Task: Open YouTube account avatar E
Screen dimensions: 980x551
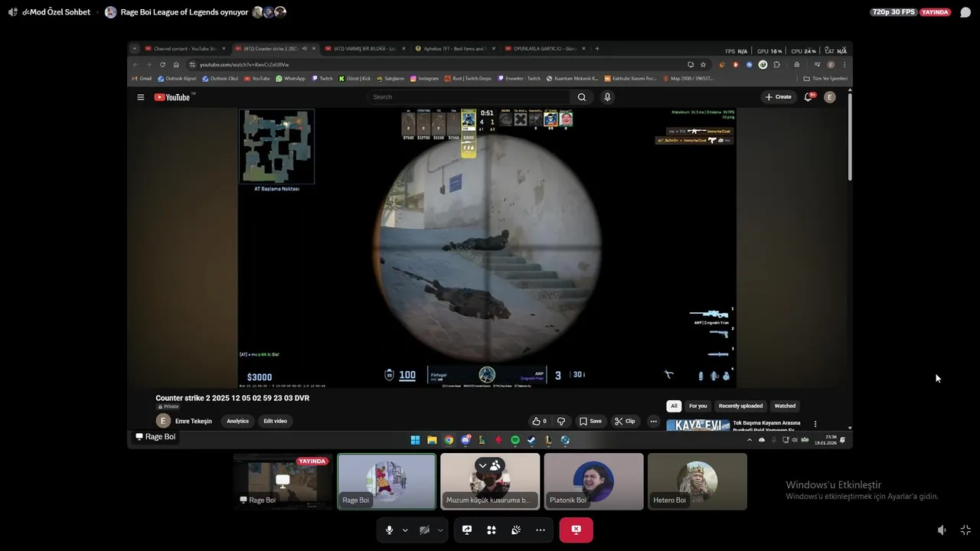Action: pyautogui.click(x=829, y=97)
